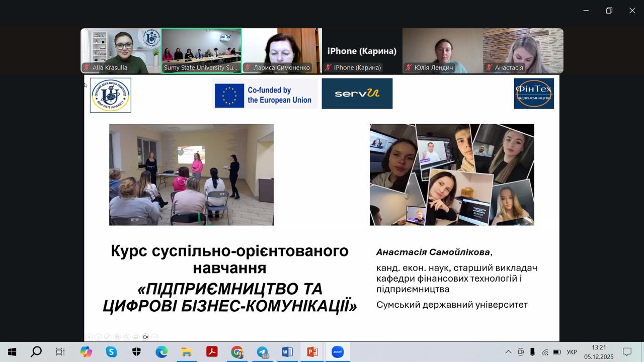The height and width of the screenshot is (362, 644).
Task: Open Telegram from the taskbar
Action: pos(262,352)
